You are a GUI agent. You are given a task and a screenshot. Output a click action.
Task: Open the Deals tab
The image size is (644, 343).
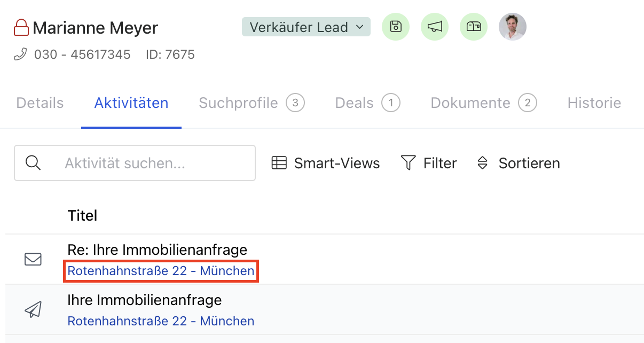pyautogui.click(x=367, y=103)
